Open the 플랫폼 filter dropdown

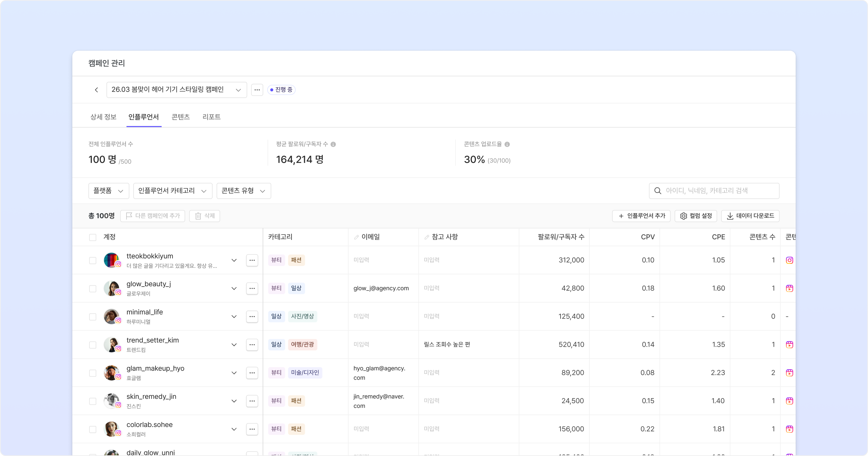[109, 191]
